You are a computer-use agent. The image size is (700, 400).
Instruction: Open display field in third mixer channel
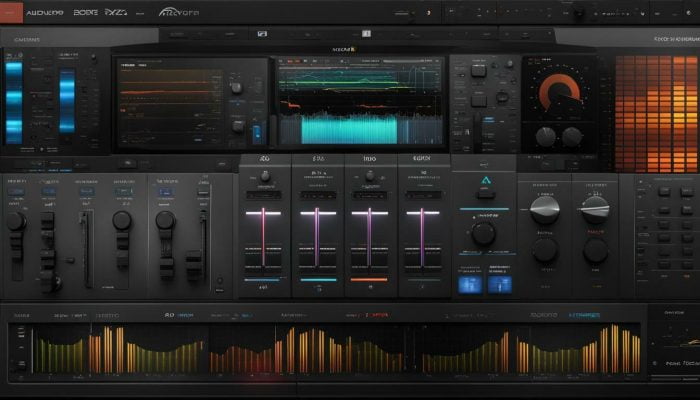(370, 195)
